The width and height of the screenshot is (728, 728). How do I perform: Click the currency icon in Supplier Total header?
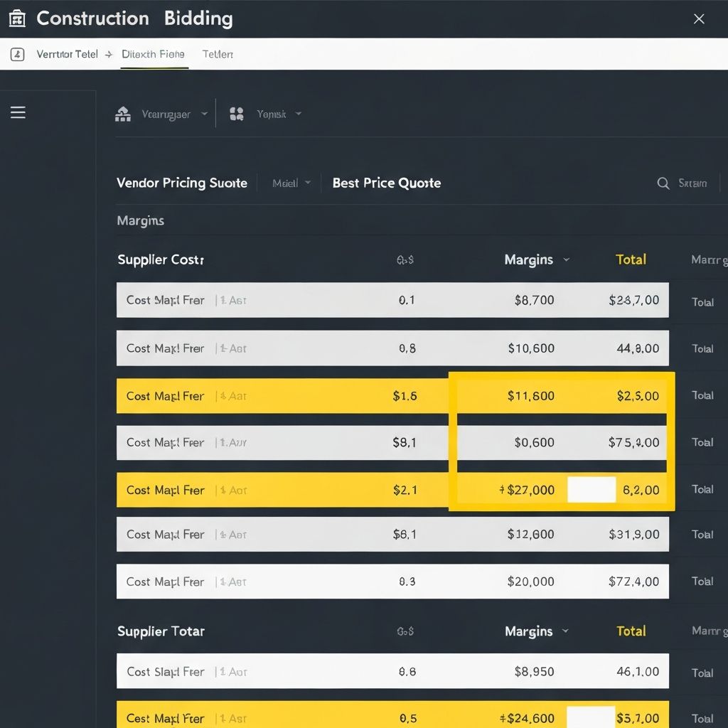pos(405,631)
